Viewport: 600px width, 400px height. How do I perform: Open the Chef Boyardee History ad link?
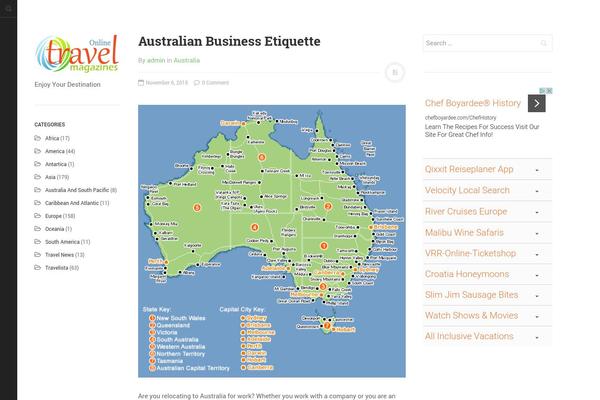pyautogui.click(x=473, y=103)
